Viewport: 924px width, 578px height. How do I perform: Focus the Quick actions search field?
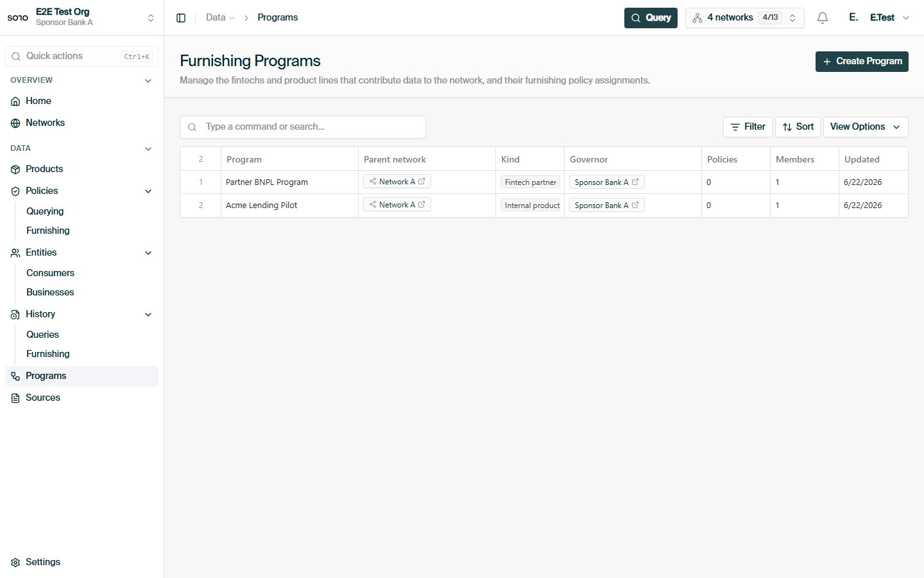[81, 57]
